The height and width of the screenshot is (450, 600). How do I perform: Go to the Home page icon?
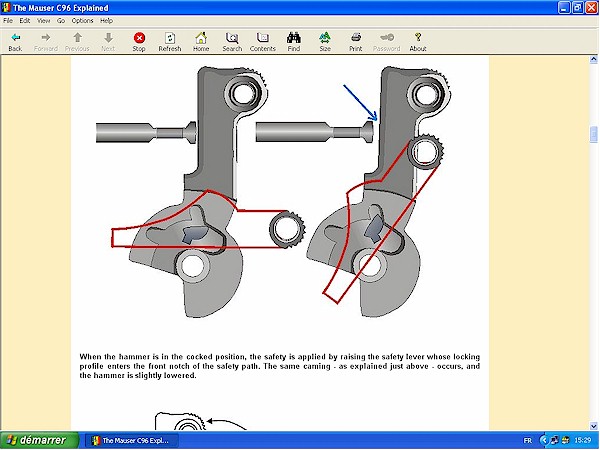point(201,38)
